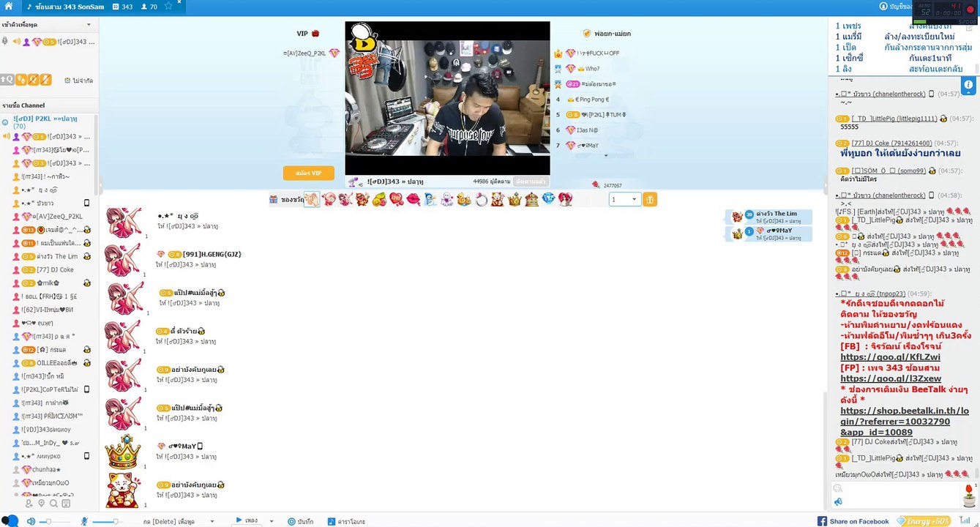Play music with the เพลง button
This screenshot has height=527, width=980.
point(247,520)
